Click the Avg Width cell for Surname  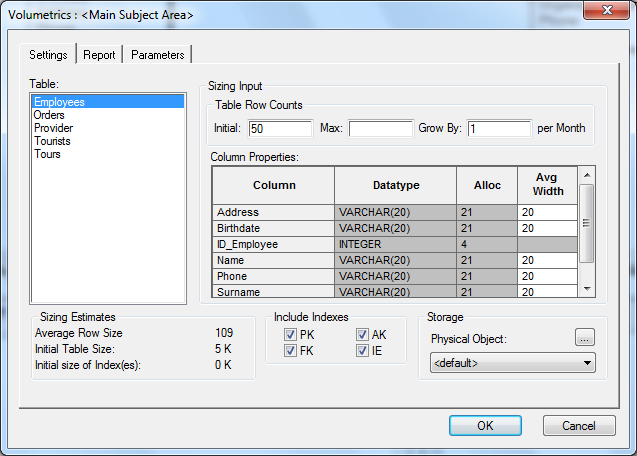pos(547,291)
